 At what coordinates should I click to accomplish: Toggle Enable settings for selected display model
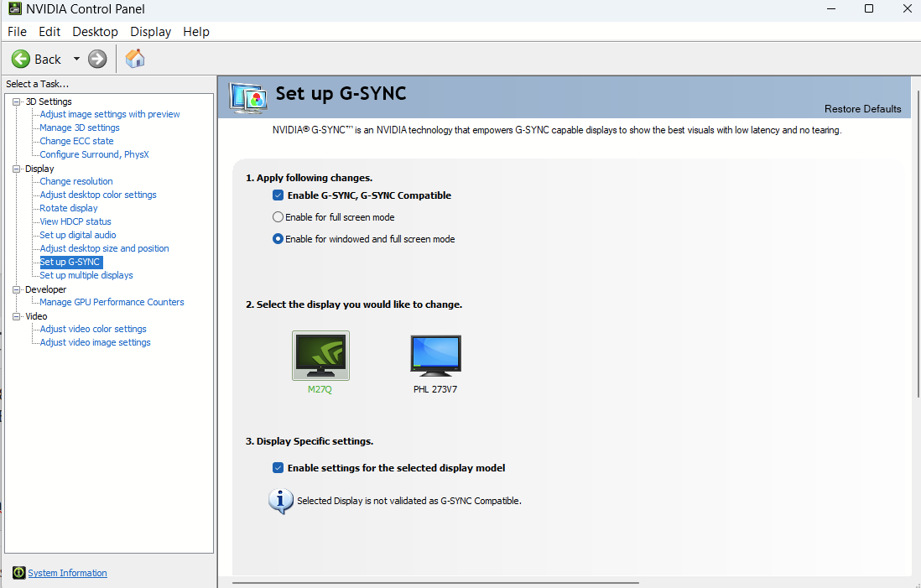[x=278, y=468]
